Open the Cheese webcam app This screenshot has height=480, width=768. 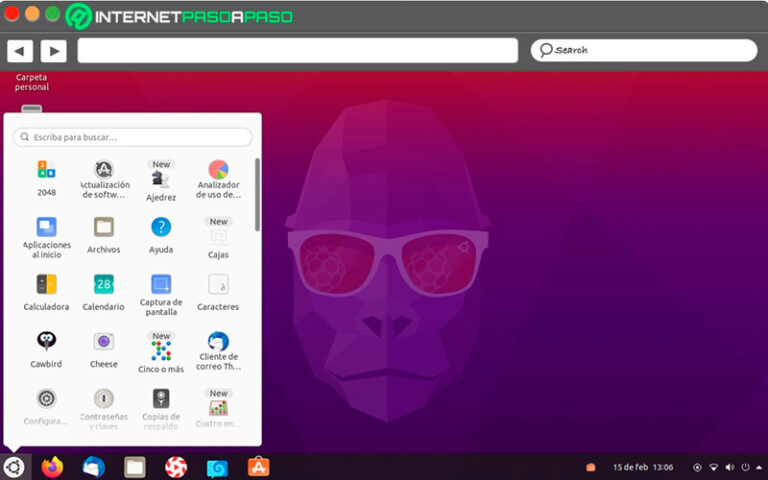pos(104,342)
